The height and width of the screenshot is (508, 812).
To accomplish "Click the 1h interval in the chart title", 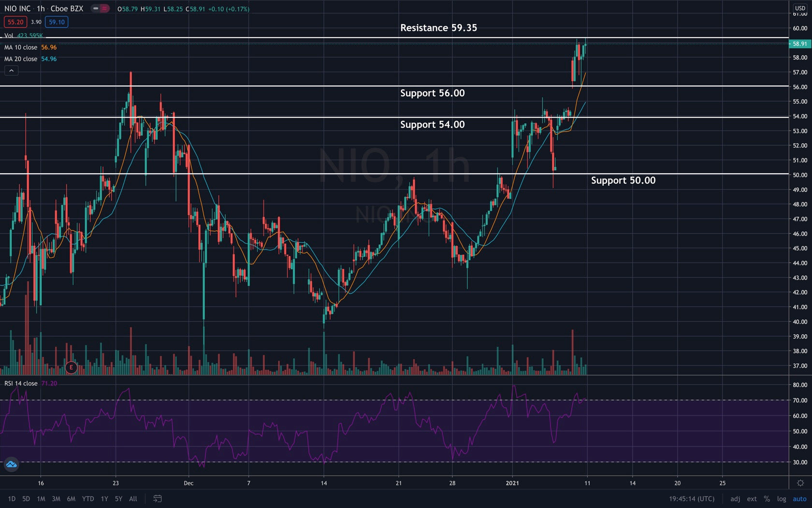I will (x=41, y=9).
